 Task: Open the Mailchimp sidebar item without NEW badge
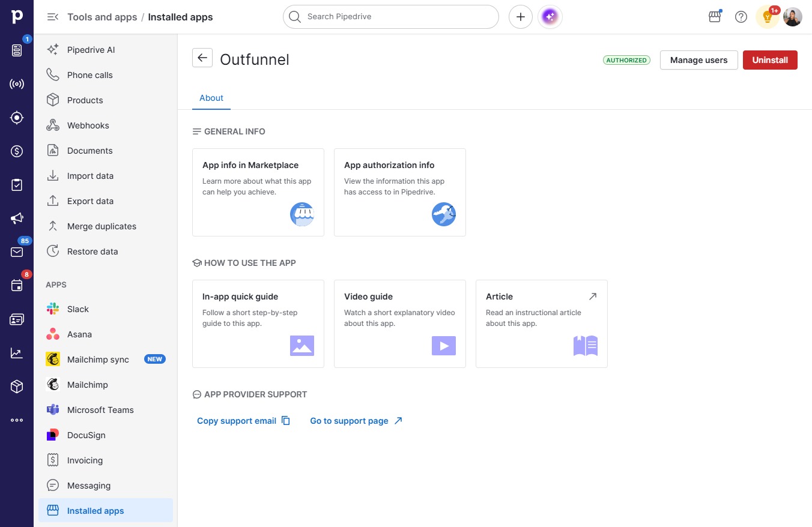click(x=106, y=385)
